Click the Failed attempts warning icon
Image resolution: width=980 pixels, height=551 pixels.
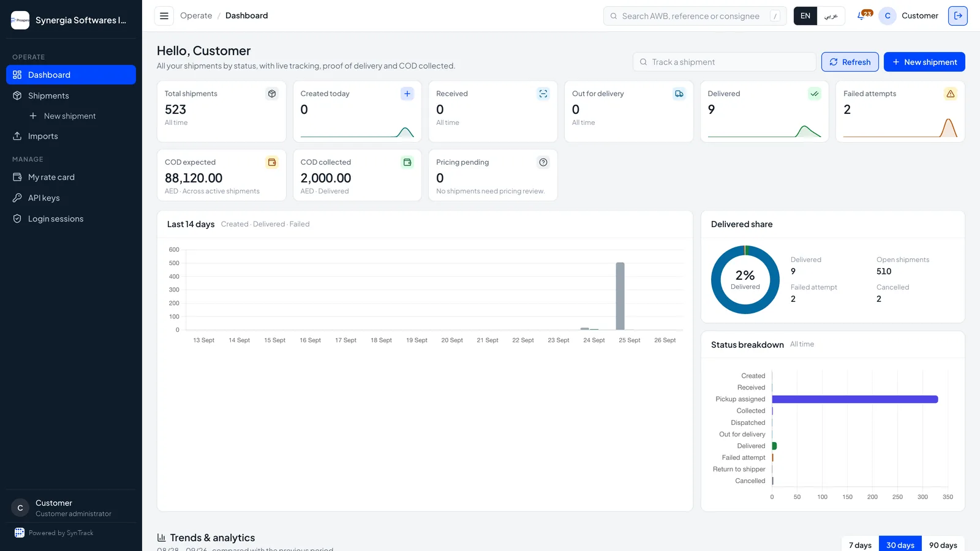(x=951, y=94)
